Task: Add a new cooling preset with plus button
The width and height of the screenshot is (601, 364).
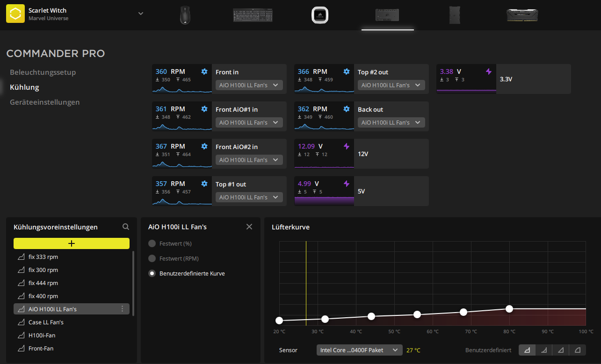Action: [x=72, y=243]
